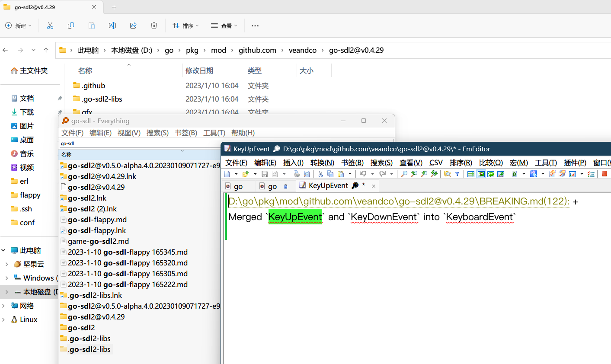
Task: Switch to the first go tab in EmEditor
Action: 238,186
